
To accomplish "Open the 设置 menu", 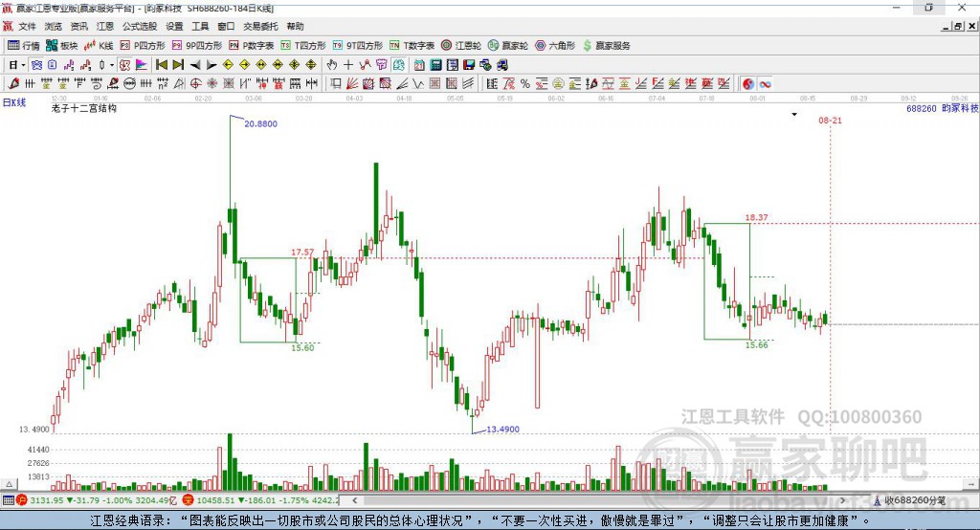I will pos(174,26).
